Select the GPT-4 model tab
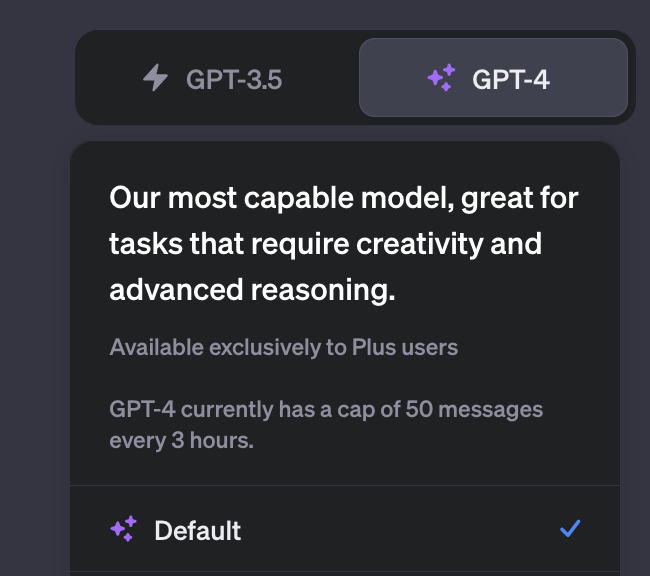 coord(493,78)
